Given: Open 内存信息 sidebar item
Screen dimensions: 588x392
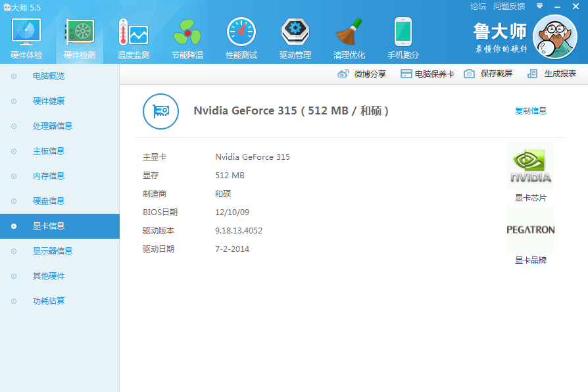Looking at the screenshot, I should (49, 176).
